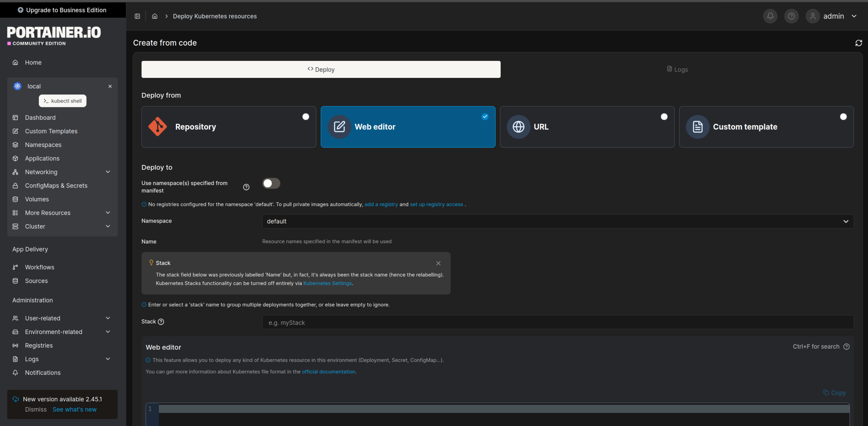Viewport: 868px width, 426px height.
Task: Copy the web editor contents
Action: (834, 393)
